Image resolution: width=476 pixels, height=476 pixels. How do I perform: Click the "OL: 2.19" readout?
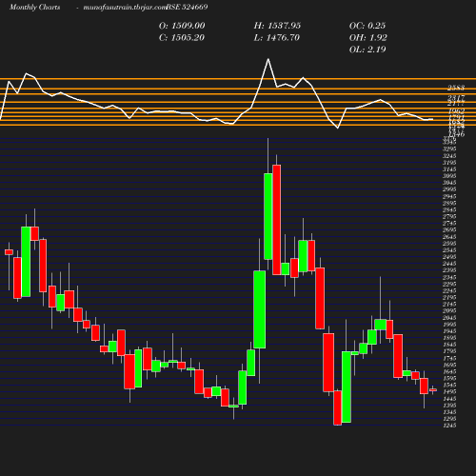coord(367,50)
